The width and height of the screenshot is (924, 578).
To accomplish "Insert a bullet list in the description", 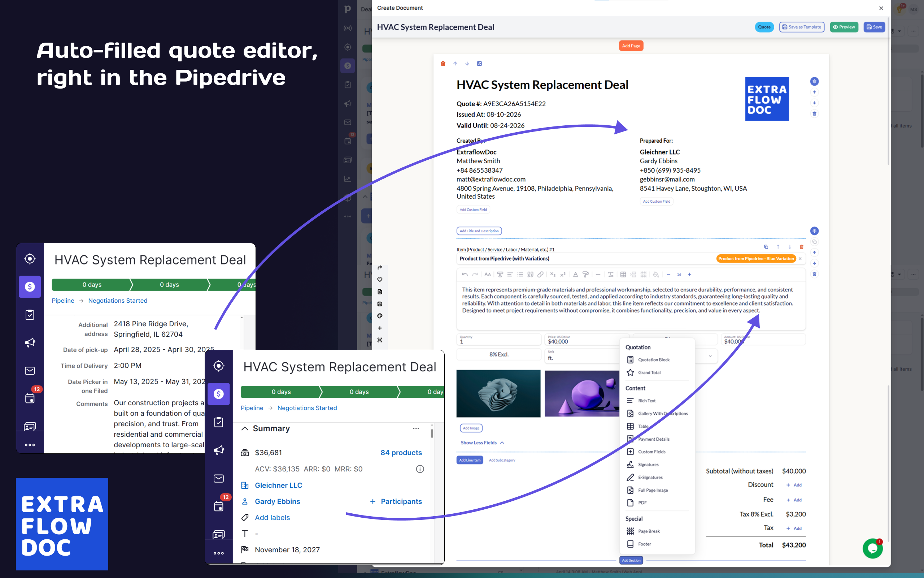I will click(520, 274).
